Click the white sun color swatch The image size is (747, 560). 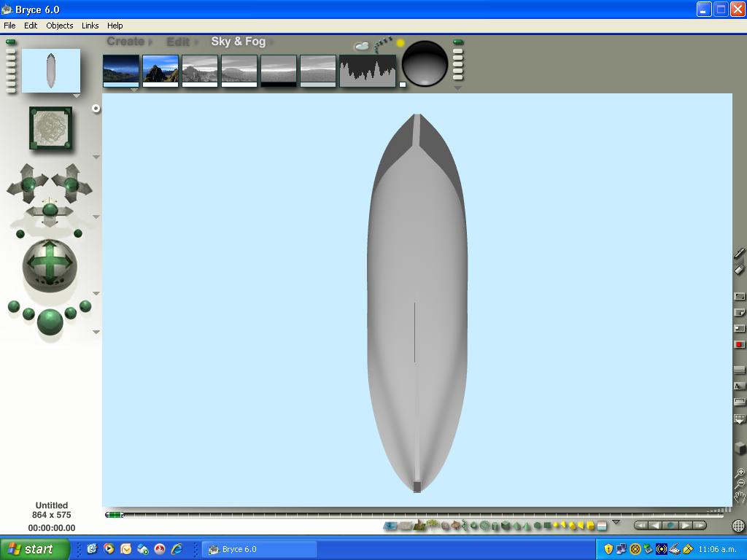pos(403,85)
